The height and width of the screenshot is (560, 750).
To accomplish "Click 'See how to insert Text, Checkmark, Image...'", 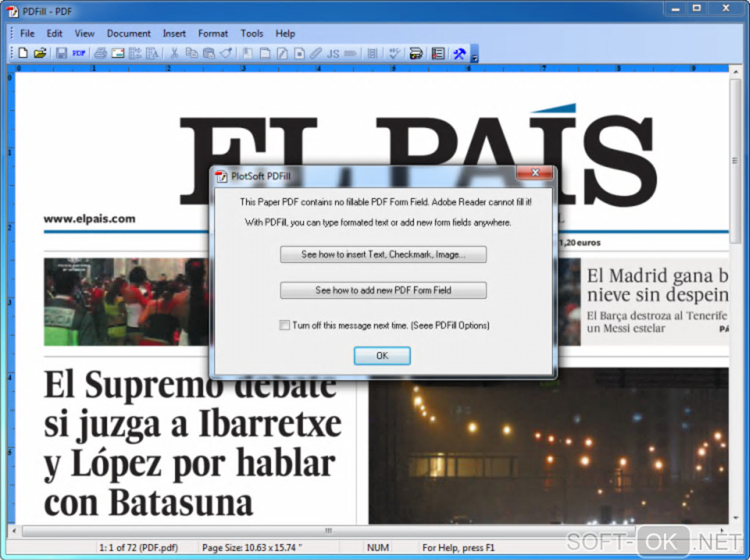I will (x=383, y=254).
